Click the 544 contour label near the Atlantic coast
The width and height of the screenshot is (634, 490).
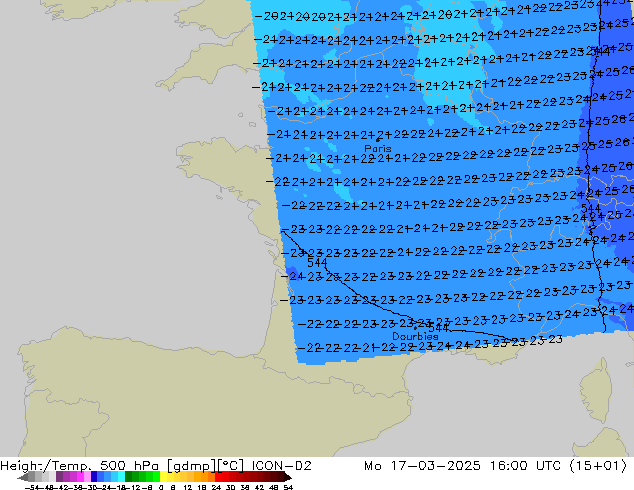click(x=317, y=263)
